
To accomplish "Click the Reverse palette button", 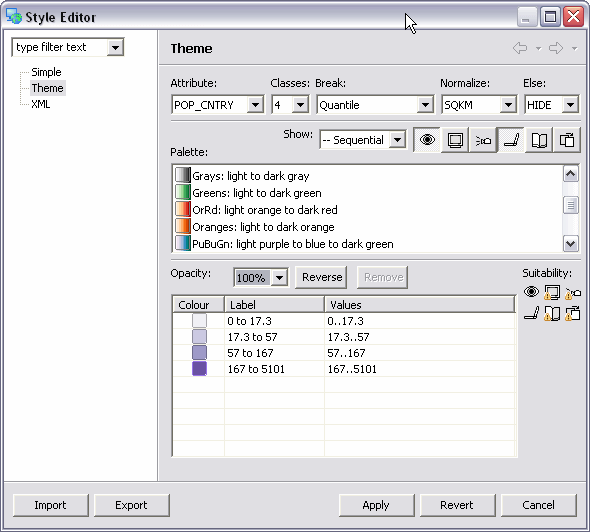I will coord(322,277).
